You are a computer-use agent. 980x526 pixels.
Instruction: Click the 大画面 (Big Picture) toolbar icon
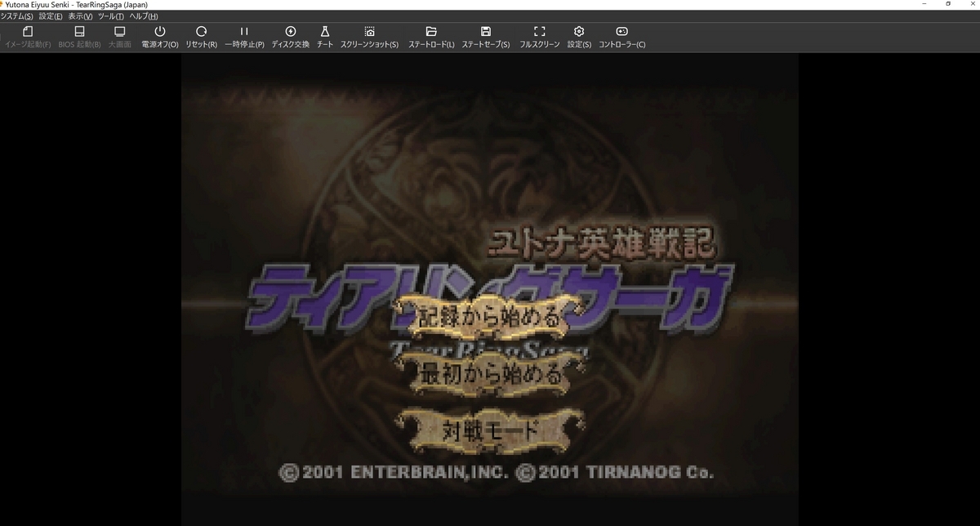click(119, 31)
